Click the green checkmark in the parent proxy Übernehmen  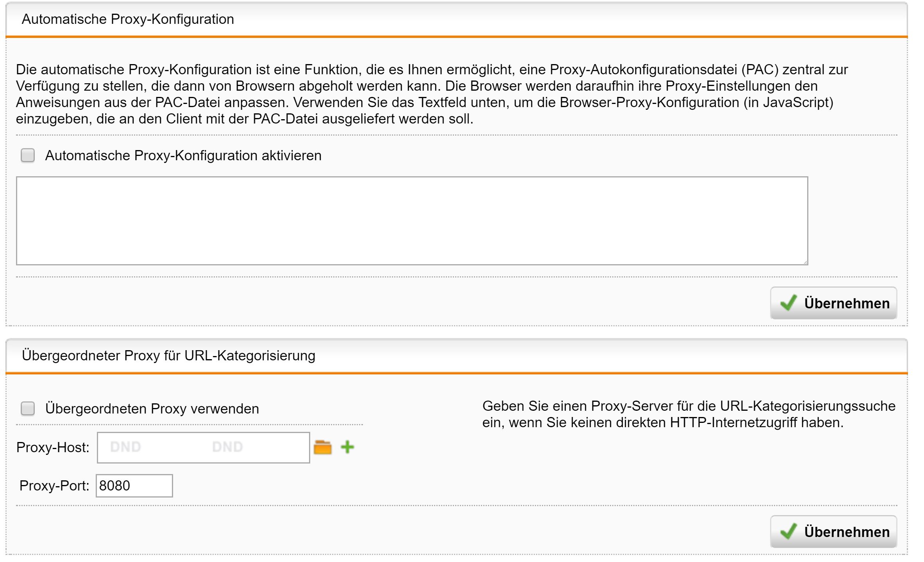click(788, 532)
